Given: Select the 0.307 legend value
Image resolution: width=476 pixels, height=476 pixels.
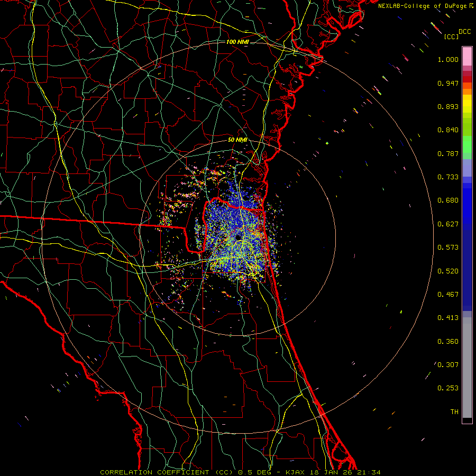Looking at the screenshot, I should (x=448, y=364).
